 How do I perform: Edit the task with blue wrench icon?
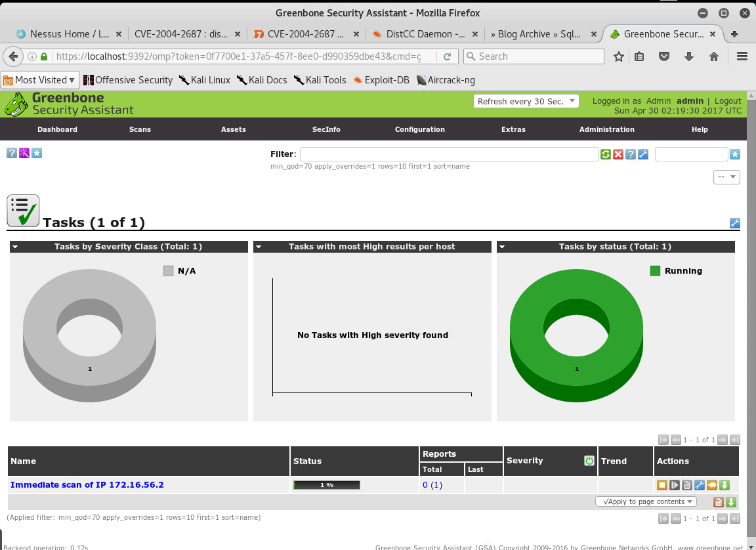[x=699, y=485]
